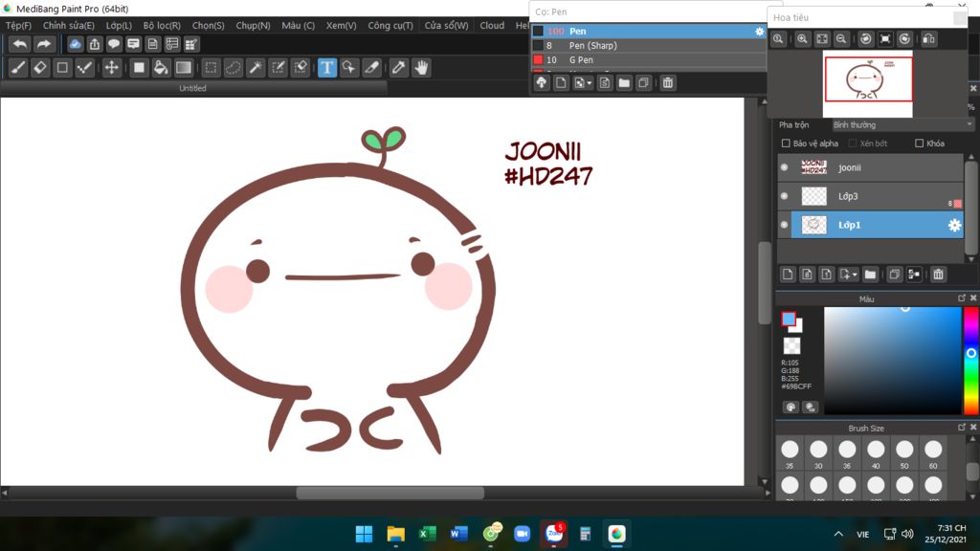Enable the 'Khóa' lock checkbox
The height and width of the screenshot is (551, 980).
(x=919, y=143)
